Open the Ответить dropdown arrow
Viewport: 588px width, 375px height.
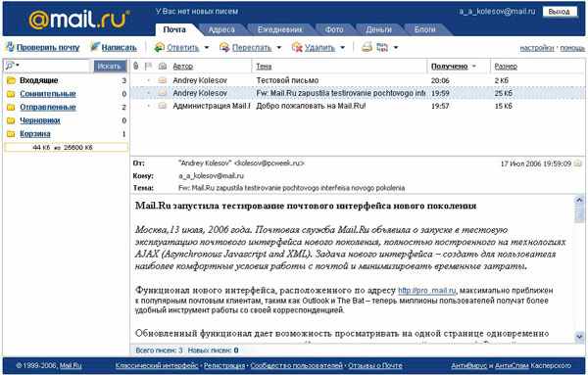(x=207, y=48)
